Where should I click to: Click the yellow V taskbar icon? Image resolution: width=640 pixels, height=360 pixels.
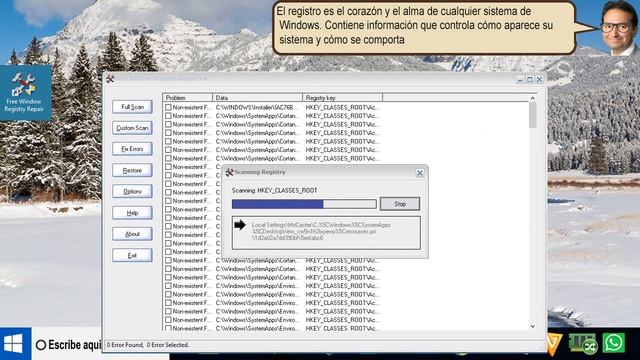tap(553, 343)
